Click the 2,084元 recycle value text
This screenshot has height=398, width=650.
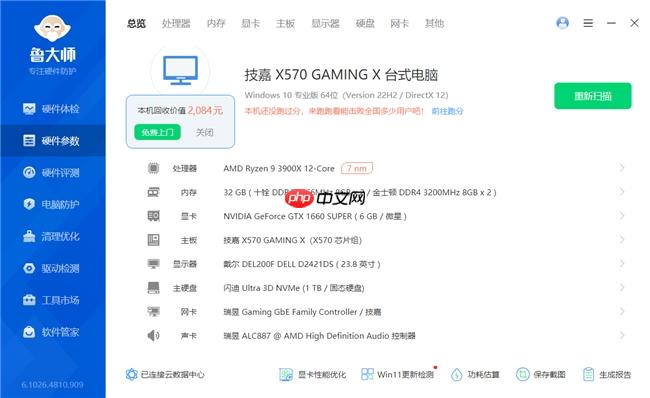pos(205,110)
